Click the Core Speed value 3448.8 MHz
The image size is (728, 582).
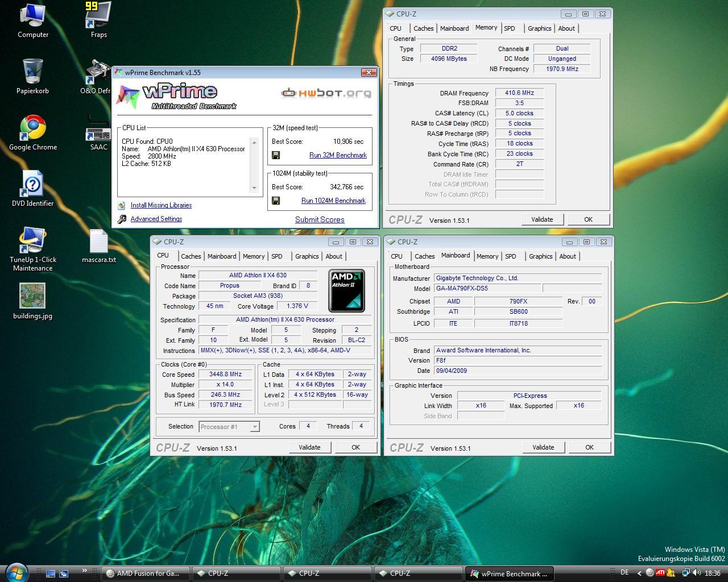(x=226, y=375)
